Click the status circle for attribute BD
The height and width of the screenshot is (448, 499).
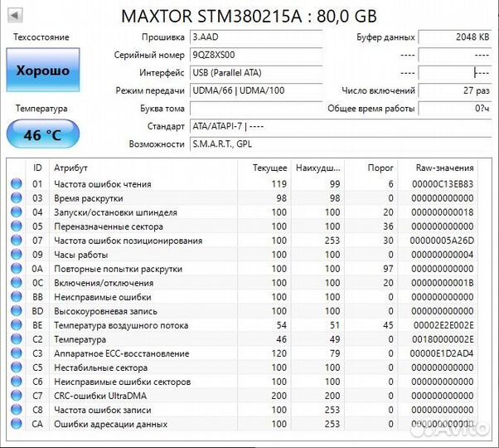[x=17, y=311]
